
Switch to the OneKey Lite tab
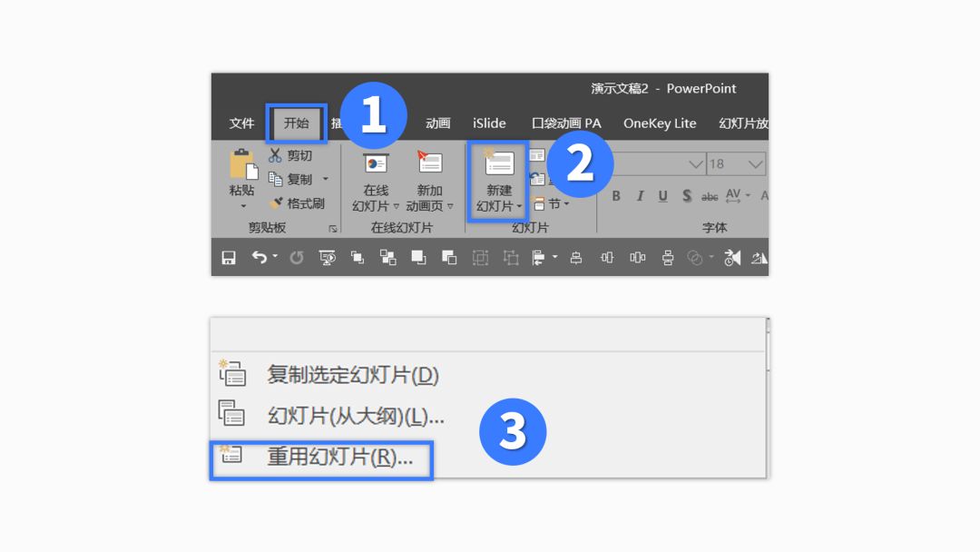[x=660, y=123]
